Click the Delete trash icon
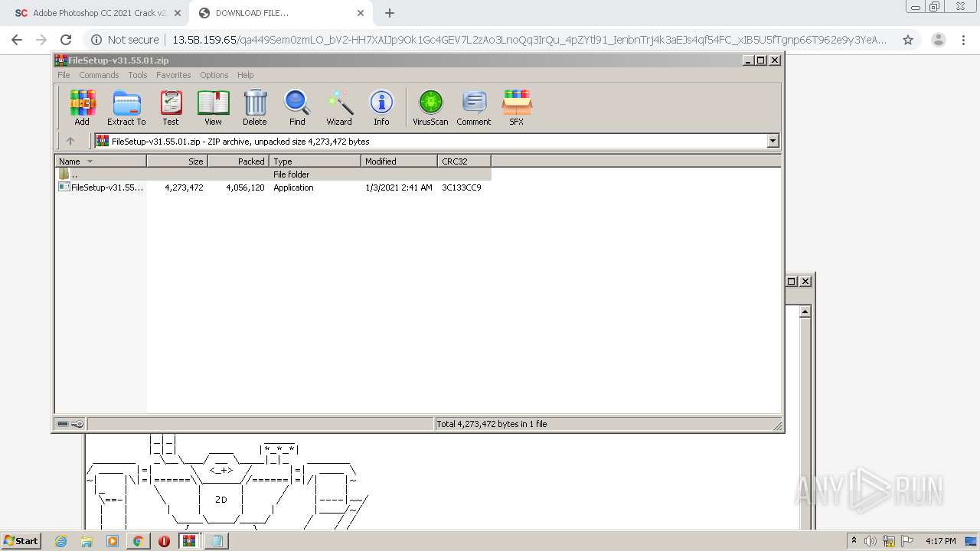The width and height of the screenshot is (980, 551). (255, 107)
